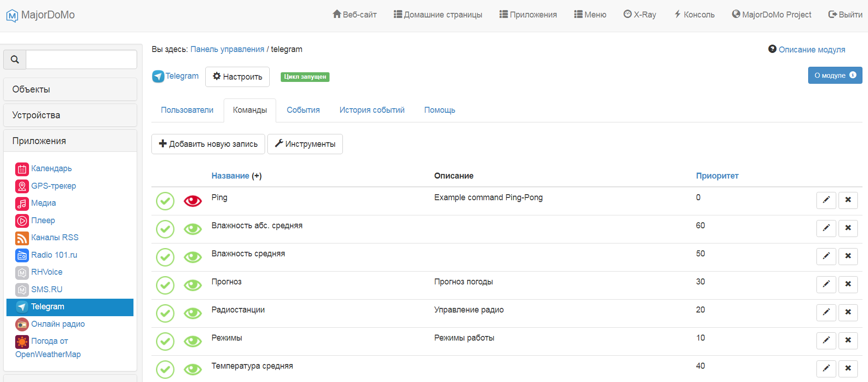Toggle eye visibility for Температура средняя
The height and width of the screenshot is (382, 868).
[x=193, y=370]
